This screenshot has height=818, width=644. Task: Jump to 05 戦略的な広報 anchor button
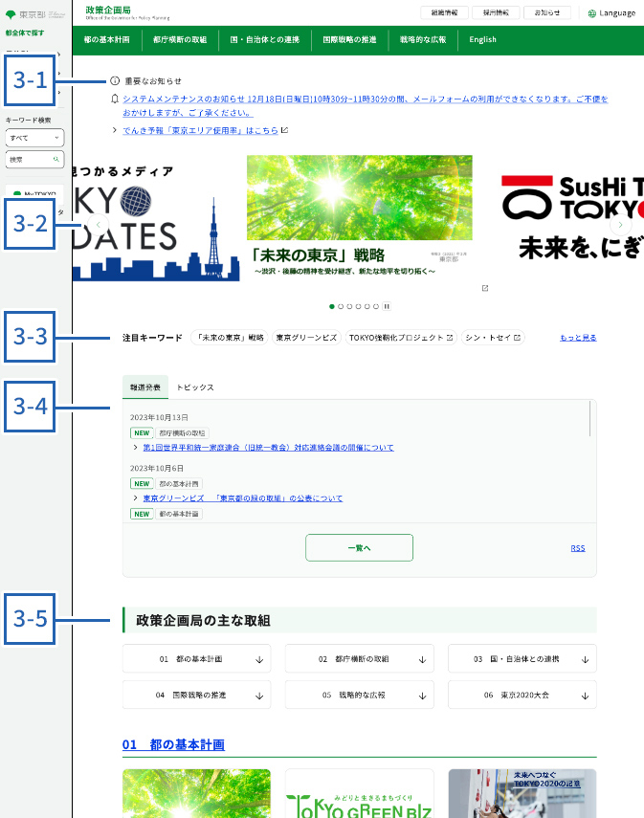pos(359,695)
